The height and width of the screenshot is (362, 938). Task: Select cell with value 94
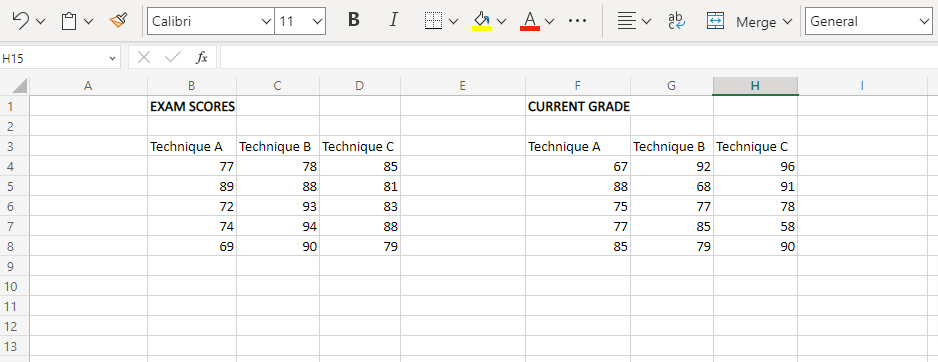(278, 226)
